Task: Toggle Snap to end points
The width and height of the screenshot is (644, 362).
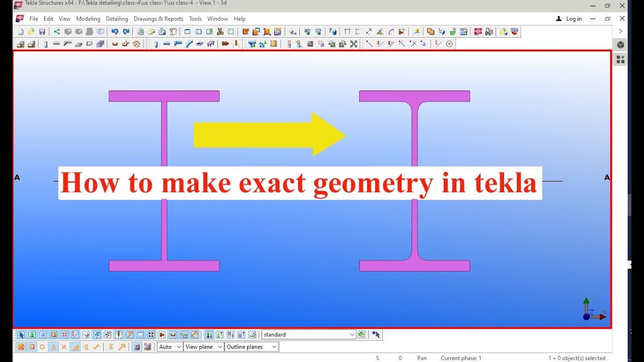Action: pos(32,347)
